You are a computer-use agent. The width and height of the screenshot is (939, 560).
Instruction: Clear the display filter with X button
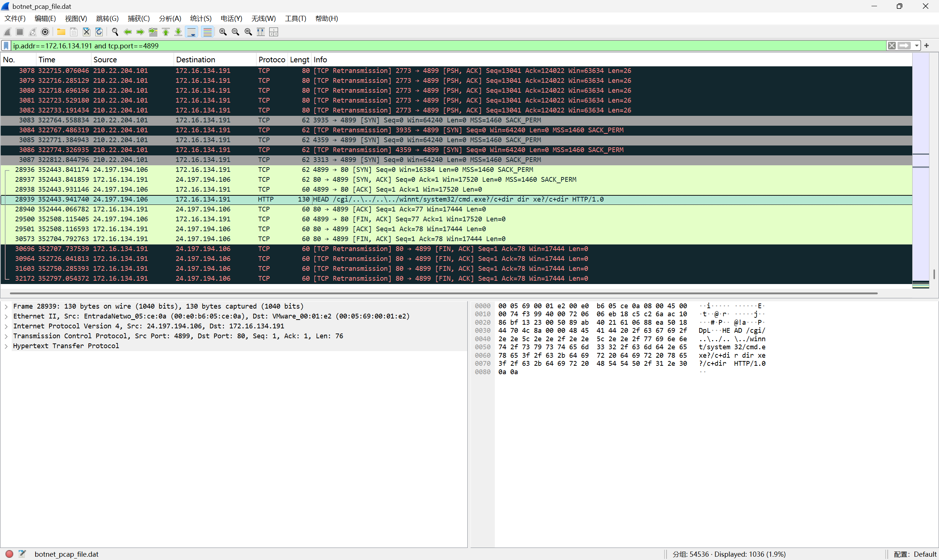click(x=891, y=46)
